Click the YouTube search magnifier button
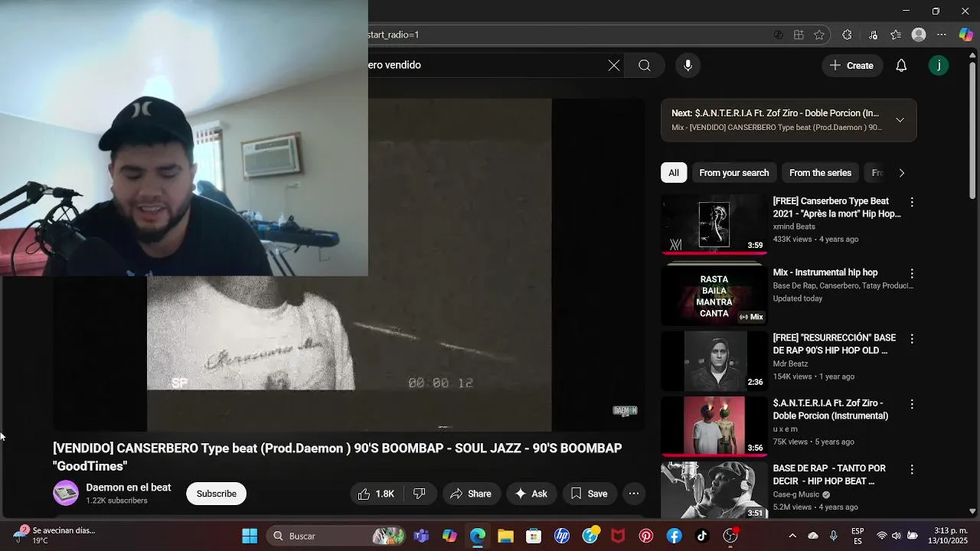 coord(645,66)
